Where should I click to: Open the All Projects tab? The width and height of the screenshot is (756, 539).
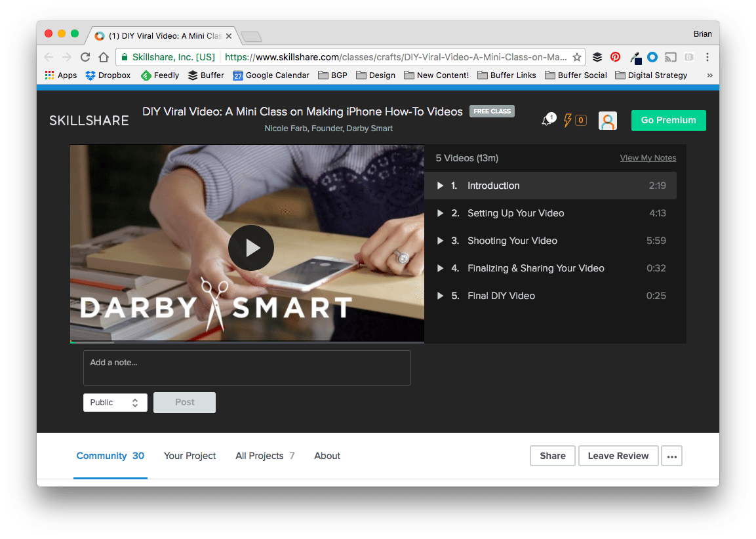click(x=260, y=456)
